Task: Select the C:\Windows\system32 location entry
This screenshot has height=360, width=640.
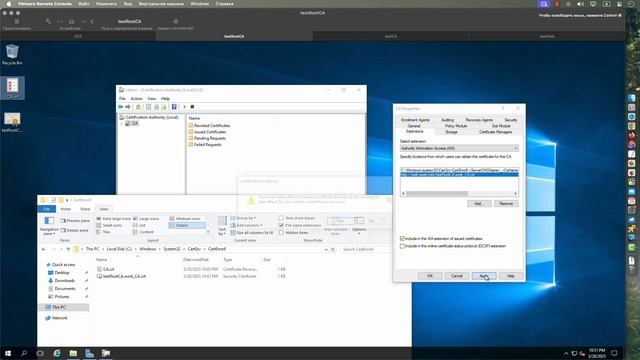Action: coord(459,170)
